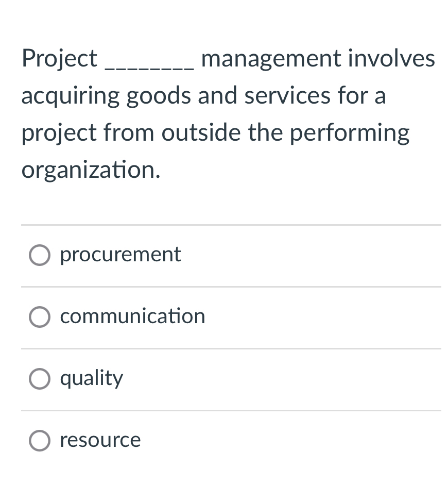
Task: Click the word procurement in the first option
Action: click(120, 255)
